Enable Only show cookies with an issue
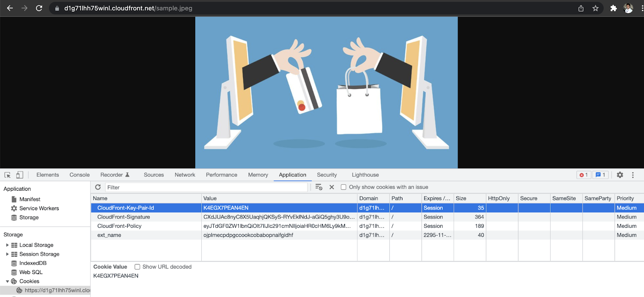This screenshot has height=297, width=644. tap(343, 187)
